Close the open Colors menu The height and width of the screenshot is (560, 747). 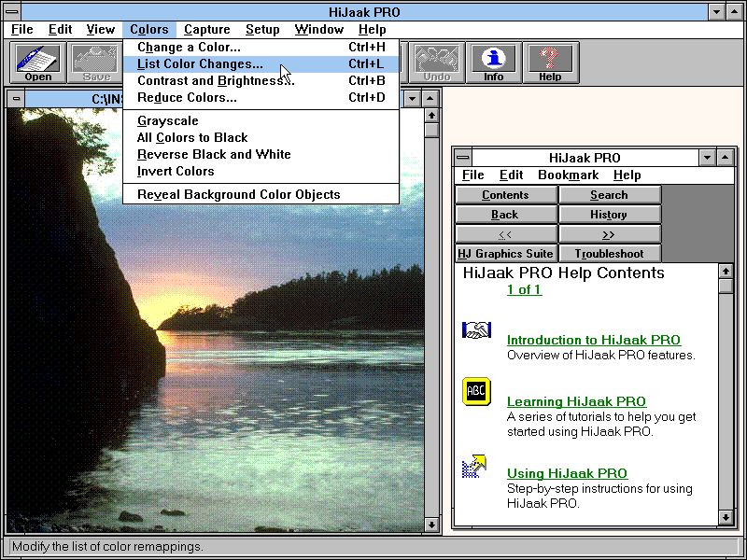(149, 30)
